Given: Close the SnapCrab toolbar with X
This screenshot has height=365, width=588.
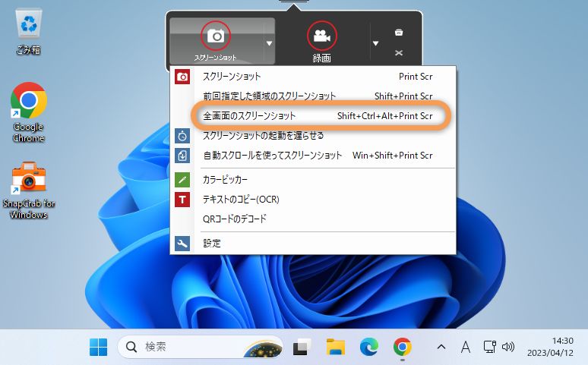Looking at the screenshot, I should point(399,53).
